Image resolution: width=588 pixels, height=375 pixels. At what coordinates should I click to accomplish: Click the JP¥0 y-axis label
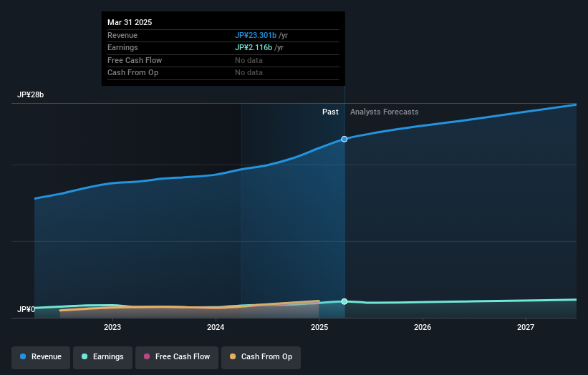tap(26, 309)
